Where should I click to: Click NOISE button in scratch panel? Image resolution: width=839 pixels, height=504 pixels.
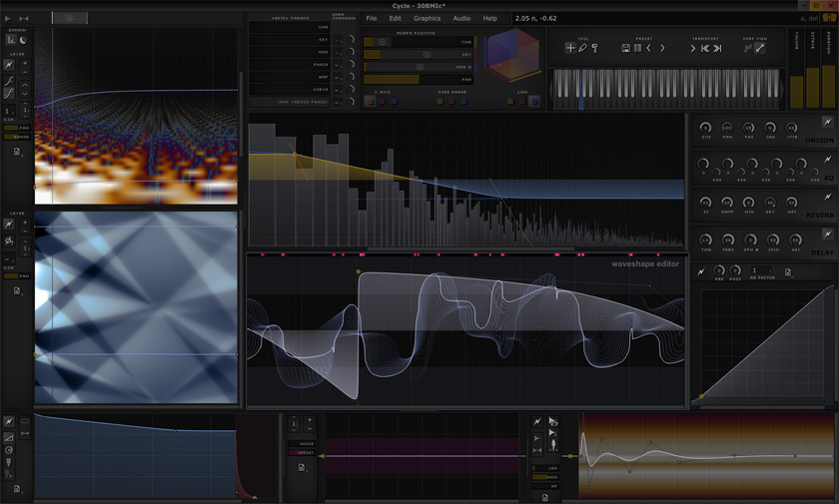point(303,443)
